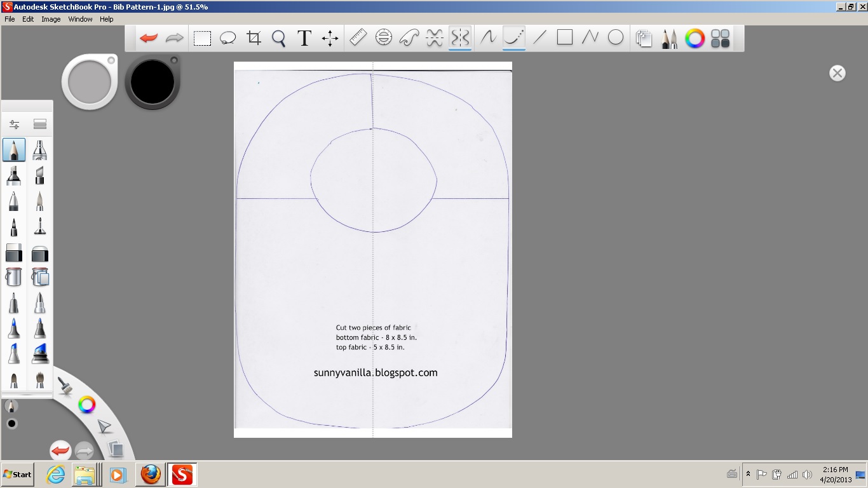Open the Brush Library list icon
The height and width of the screenshot is (488, 868).
pyautogui.click(x=40, y=125)
